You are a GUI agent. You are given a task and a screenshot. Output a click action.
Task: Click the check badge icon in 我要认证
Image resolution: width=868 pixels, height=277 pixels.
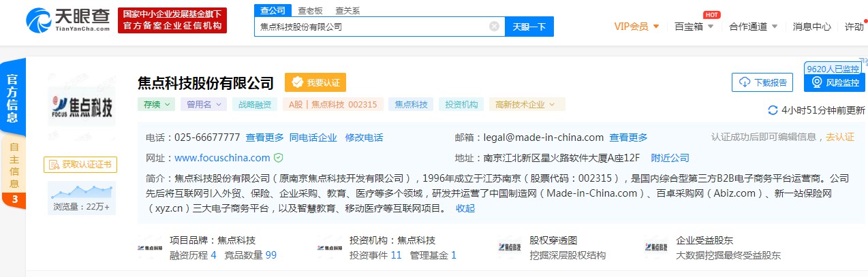pos(297,82)
